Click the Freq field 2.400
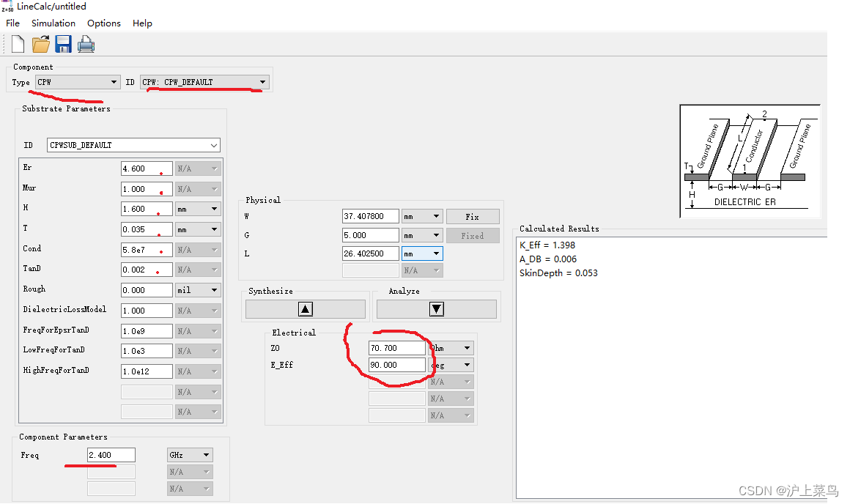This screenshot has height=504, width=850. [x=111, y=455]
